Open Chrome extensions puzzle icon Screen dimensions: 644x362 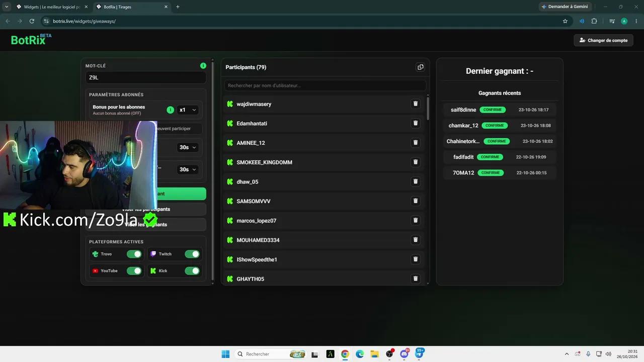(x=594, y=21)
